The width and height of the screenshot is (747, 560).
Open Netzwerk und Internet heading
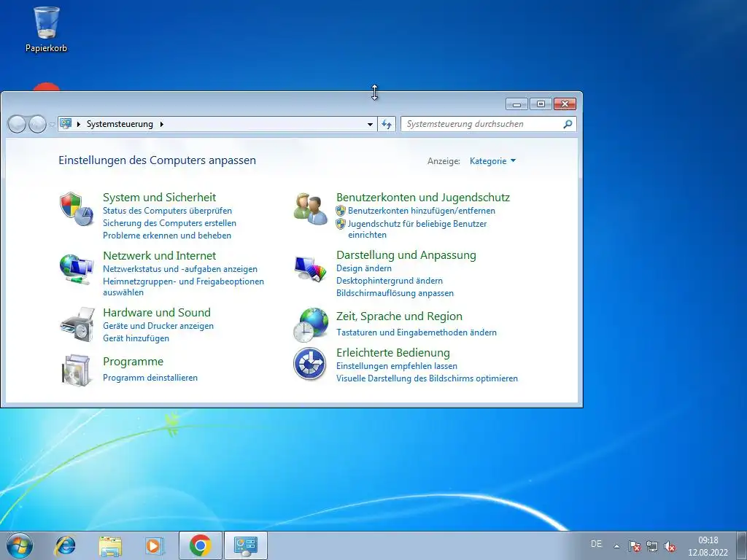click(x=159, y=256)
